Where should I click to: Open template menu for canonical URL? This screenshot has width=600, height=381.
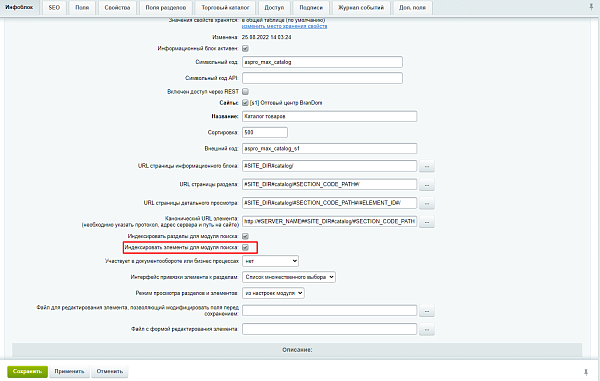click(x=427, y=221)
